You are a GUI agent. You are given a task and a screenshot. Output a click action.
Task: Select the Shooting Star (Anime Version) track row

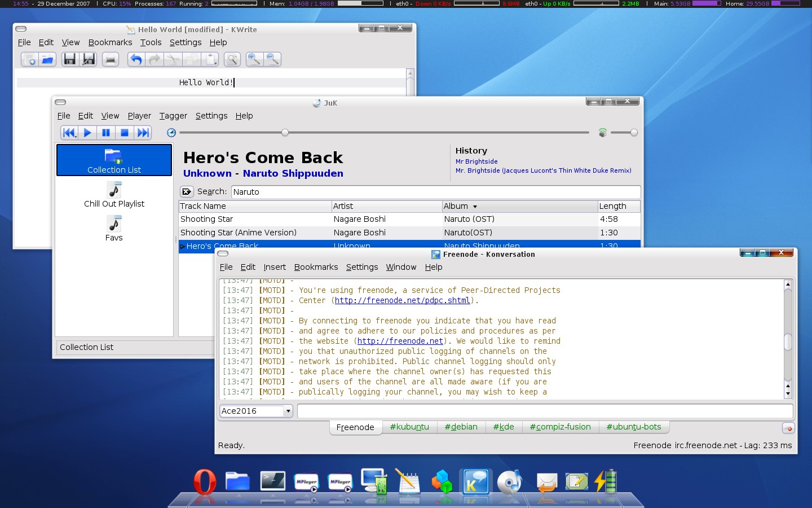coord(409,233)
